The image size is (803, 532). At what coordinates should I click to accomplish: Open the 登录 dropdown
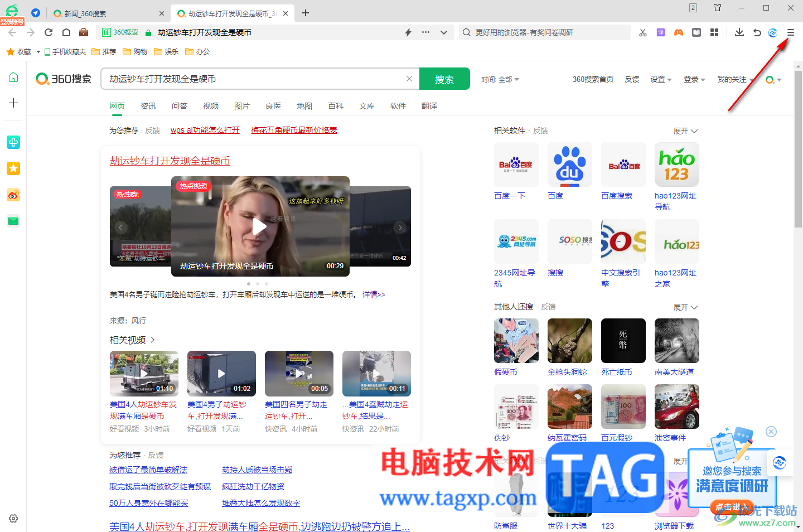click(694, 79)
